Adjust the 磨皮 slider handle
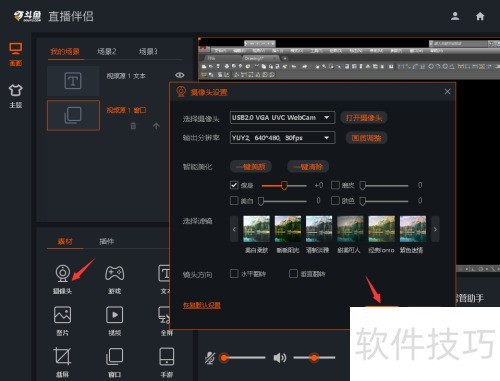The height and width of the screenshot is (381, 500). 362,185
